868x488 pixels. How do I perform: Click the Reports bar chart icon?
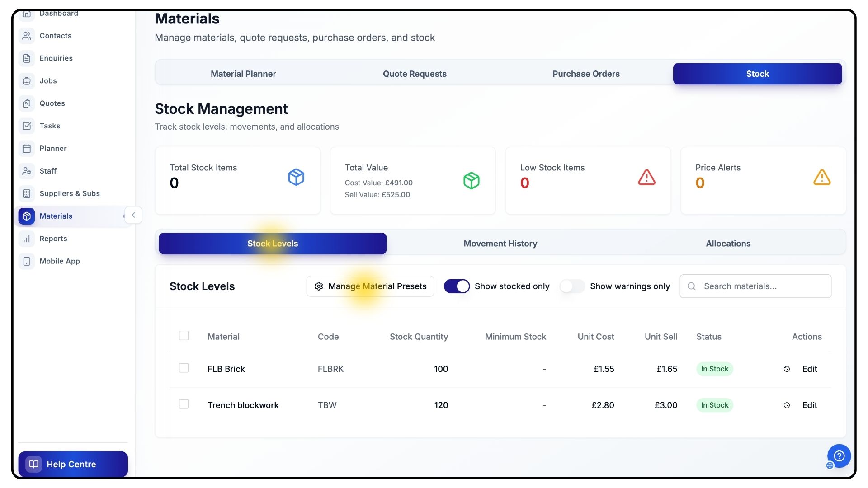[27, 239]
